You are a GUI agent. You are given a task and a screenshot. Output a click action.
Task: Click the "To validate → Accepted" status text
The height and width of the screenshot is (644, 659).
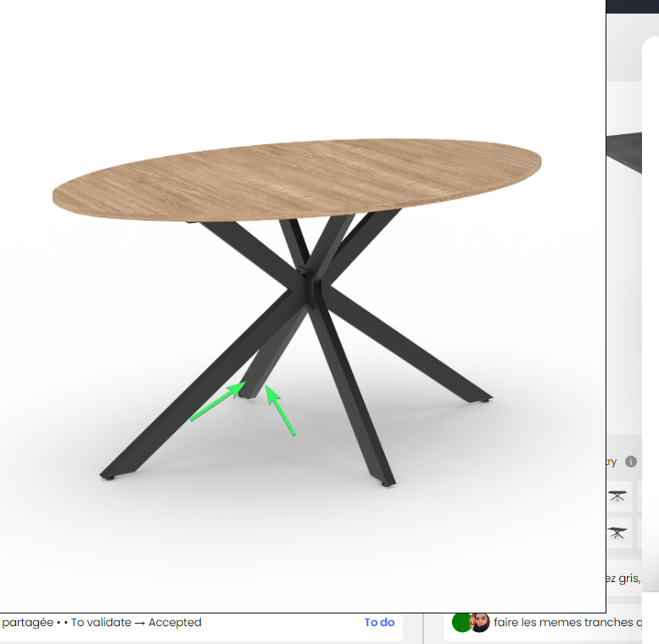point(137,622)
